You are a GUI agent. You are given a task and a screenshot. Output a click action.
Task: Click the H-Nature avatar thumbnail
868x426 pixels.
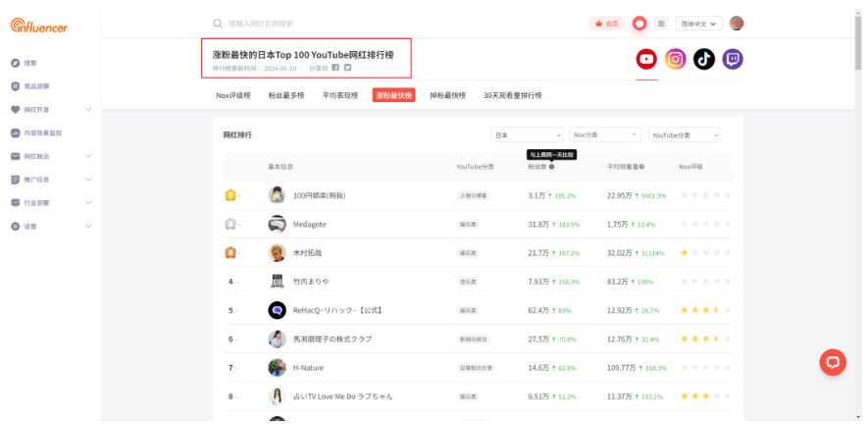tap(277, 368)
